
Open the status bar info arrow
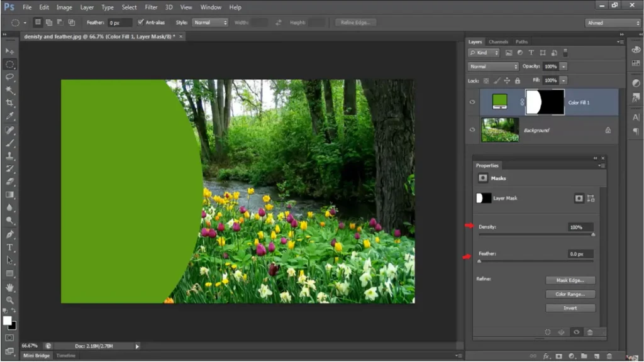tap(137, 346)
